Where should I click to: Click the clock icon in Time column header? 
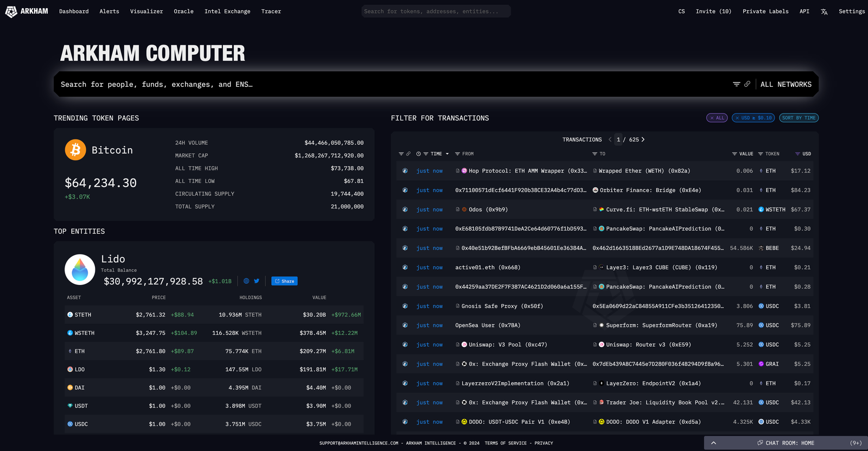(418, 154)
